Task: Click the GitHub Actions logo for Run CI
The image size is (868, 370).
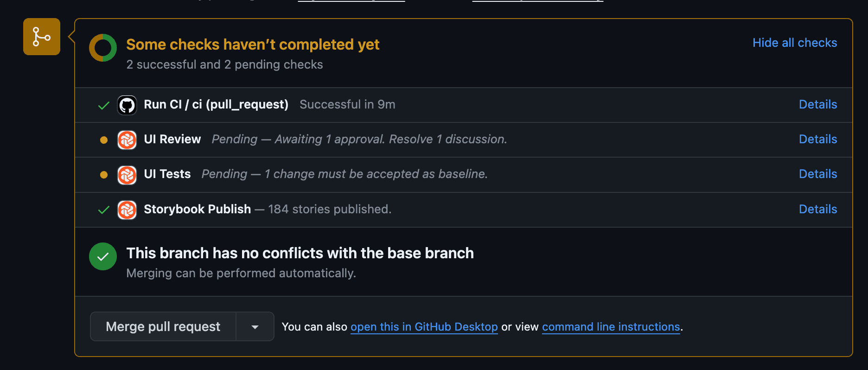Action: pyautogui.click(x=127, y=105)
